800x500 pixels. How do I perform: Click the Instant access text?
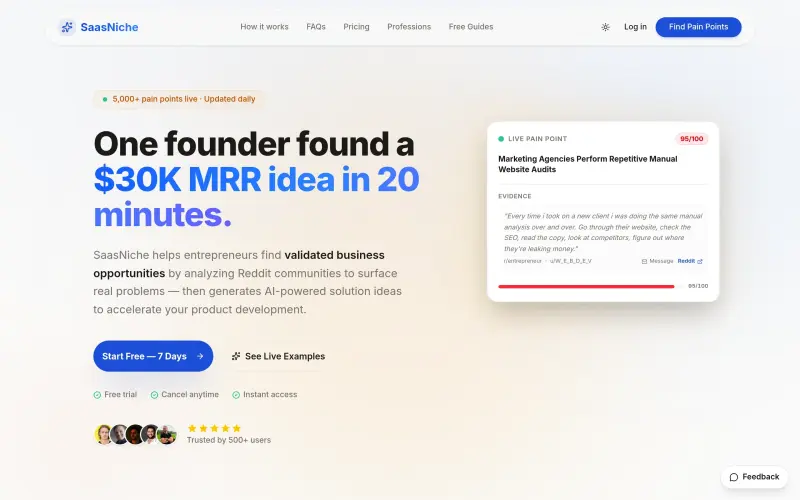coord(270,394)
